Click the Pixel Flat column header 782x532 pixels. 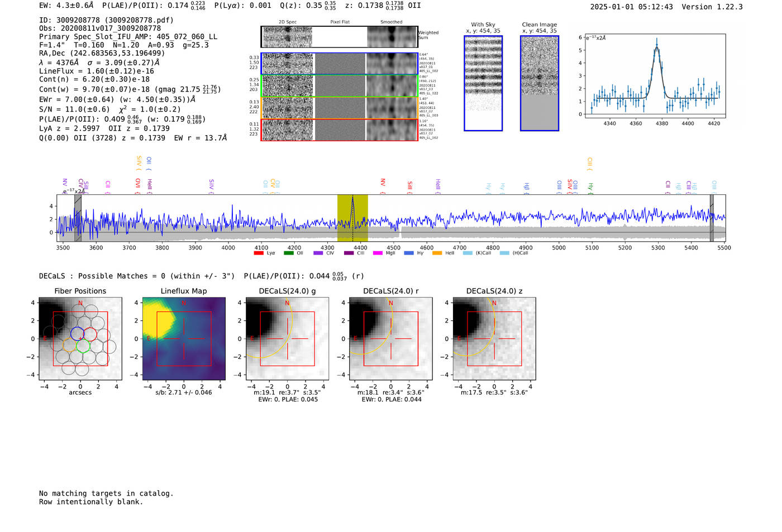pos(340,22)
